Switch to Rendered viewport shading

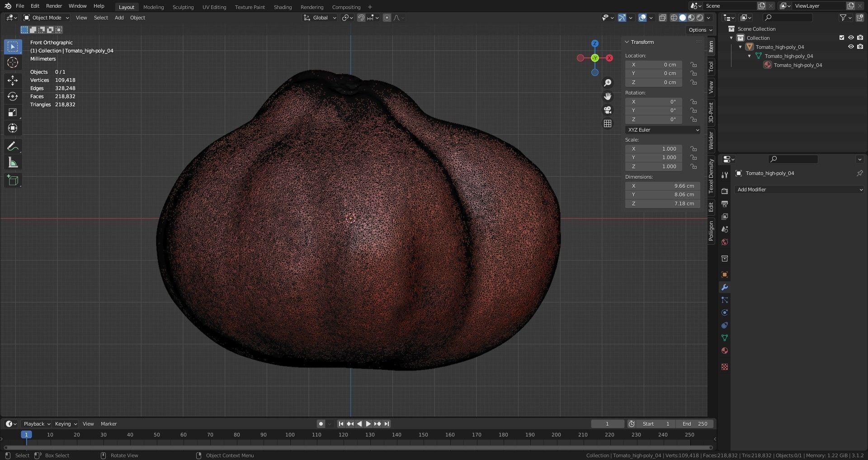pyautogui.click(x=700, y=18)
